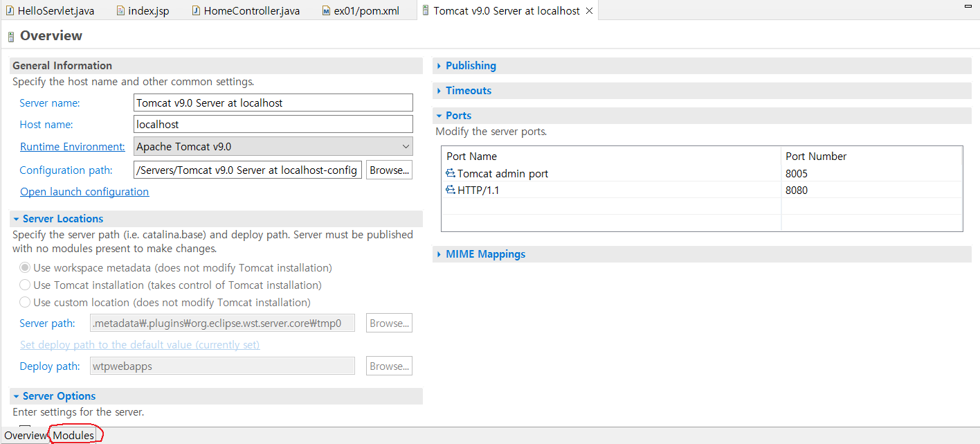Screen dimensions: 980x444
Task: Expand the Publishing section
Action: point(439,66)
